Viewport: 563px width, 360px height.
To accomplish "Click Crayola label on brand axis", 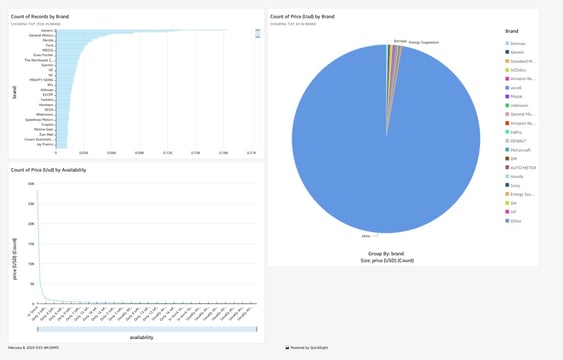I will pyautogui.click(x=47, y=125).
